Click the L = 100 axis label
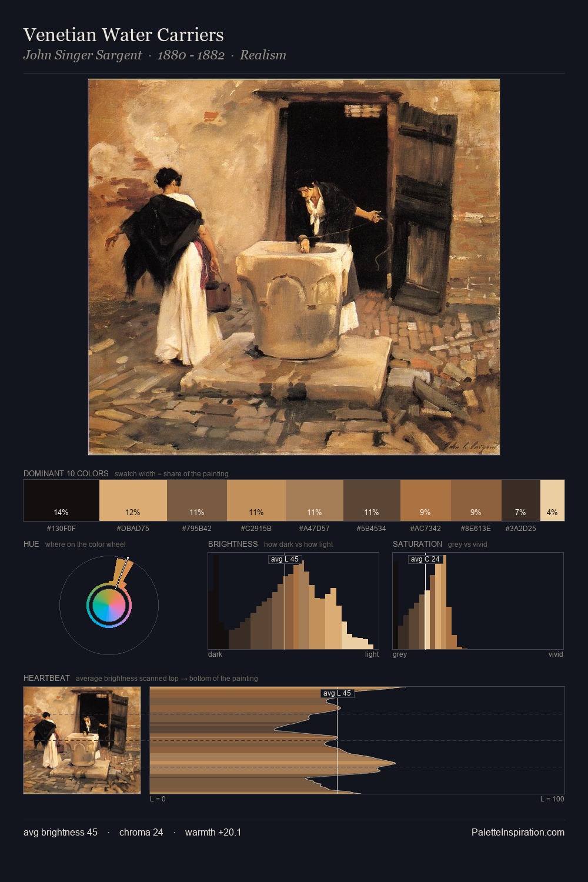The image size is (588, 882). point(552,799)
